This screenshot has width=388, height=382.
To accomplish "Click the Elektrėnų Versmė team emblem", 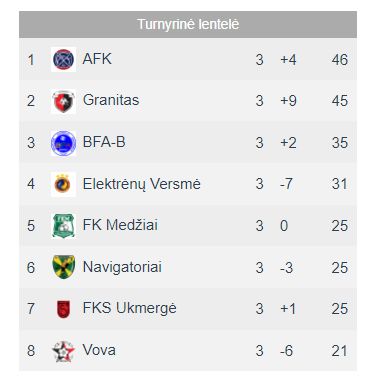I will coord(63,184).
